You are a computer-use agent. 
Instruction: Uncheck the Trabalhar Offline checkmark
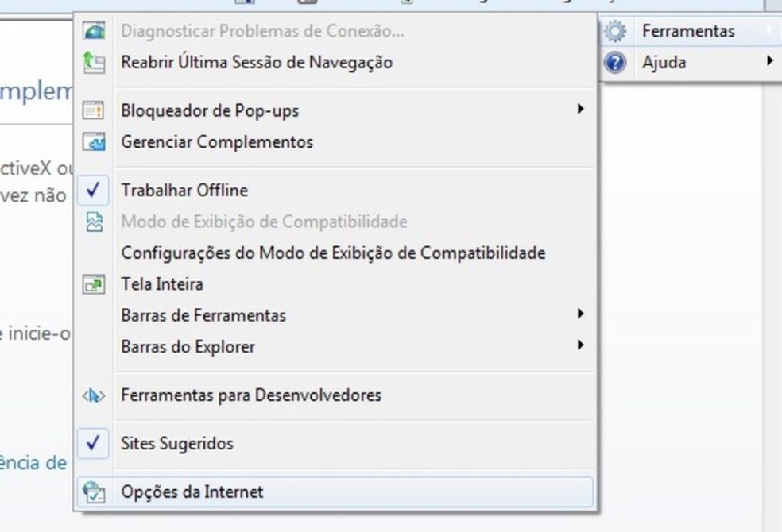coord(94,191)
